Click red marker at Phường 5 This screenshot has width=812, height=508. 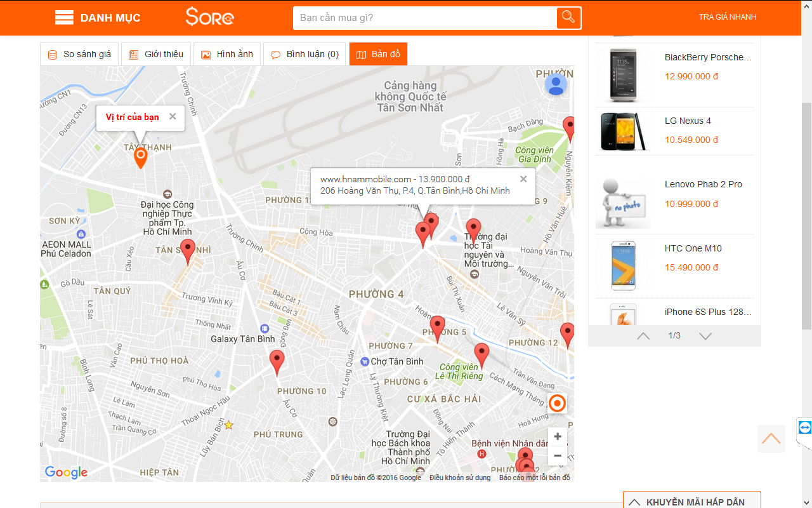437,329
